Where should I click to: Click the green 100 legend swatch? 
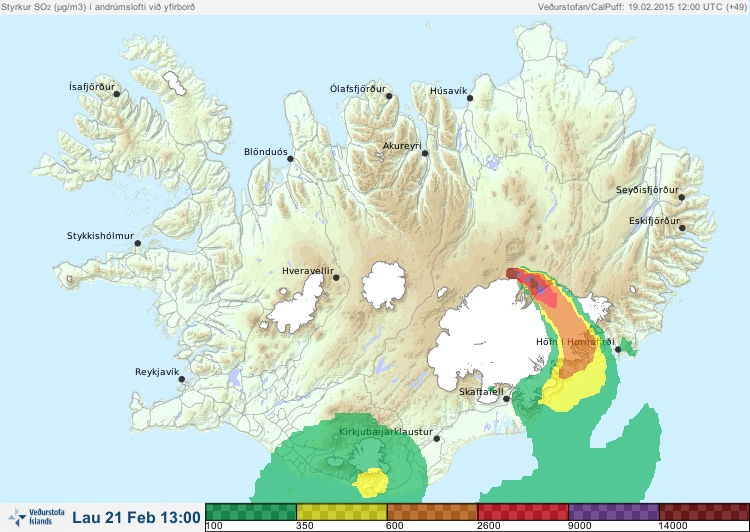(251, 512)
